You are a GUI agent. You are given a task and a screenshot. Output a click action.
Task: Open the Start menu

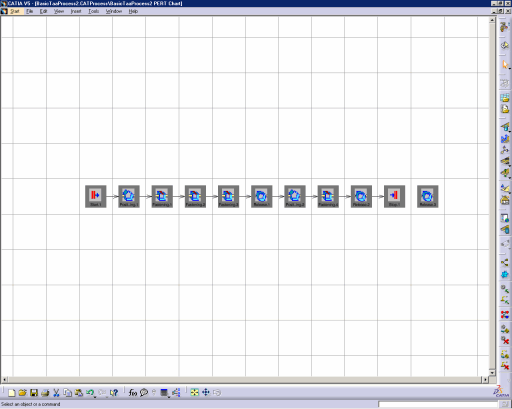click(x=15, y=11)
